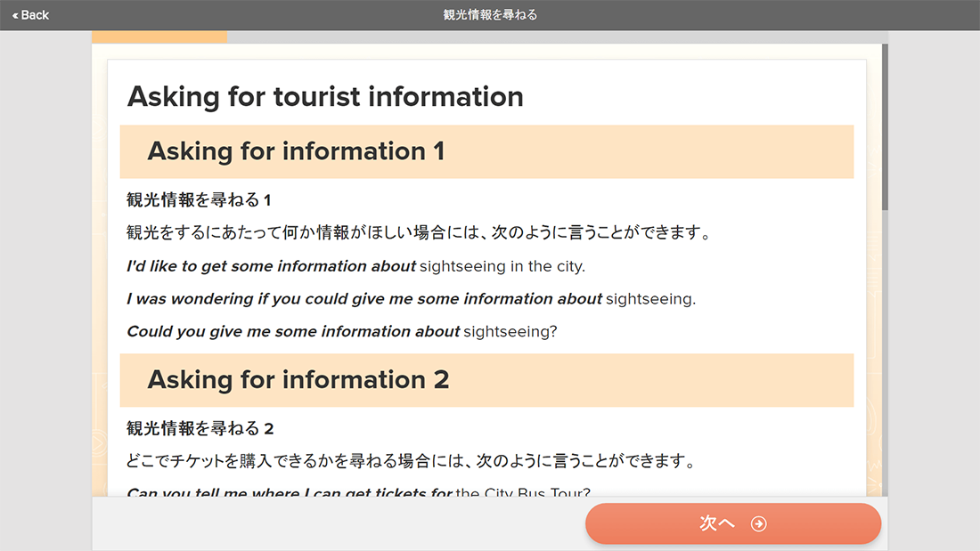Click the 観光情報を尋ねる 2 subheading
The image size is (980, 551).
point(200,429)
